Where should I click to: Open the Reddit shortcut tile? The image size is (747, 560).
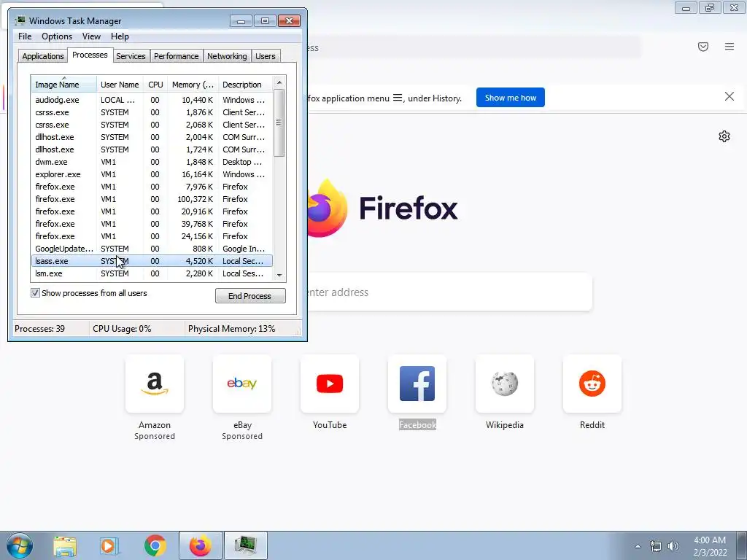(592, 384)
